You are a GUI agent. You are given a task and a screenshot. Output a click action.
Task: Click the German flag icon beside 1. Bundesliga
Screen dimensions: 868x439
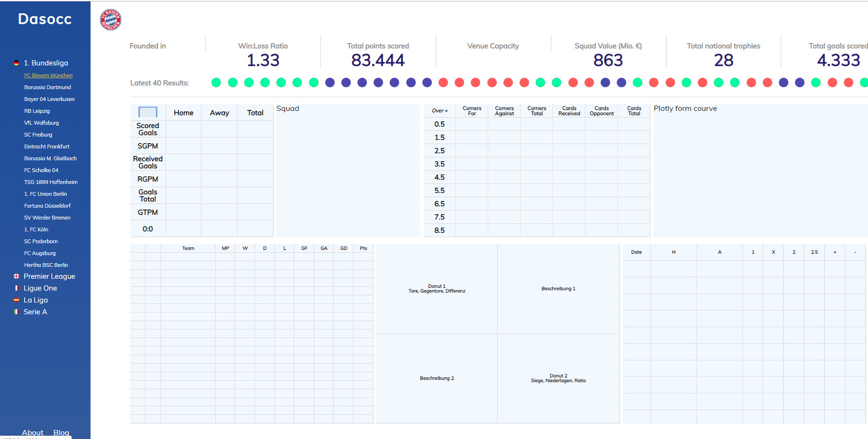pyautogui.click(x=17, y=63)
